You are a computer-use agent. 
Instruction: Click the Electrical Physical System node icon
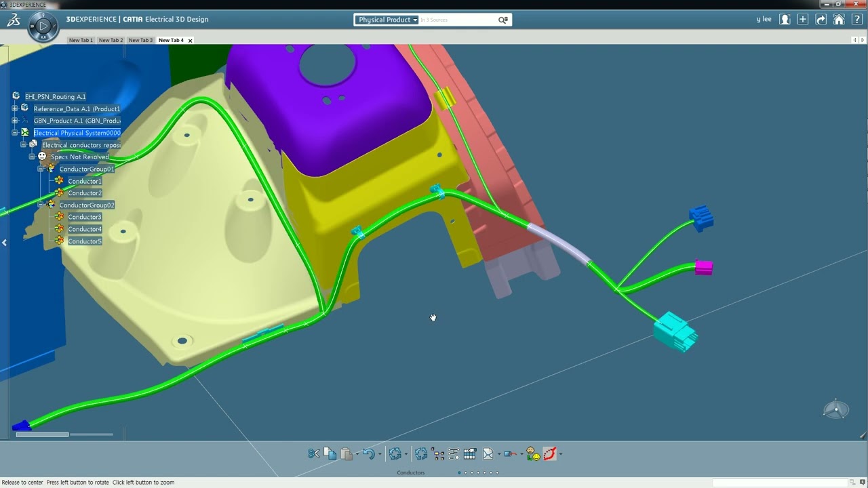[x=25, y=133]
